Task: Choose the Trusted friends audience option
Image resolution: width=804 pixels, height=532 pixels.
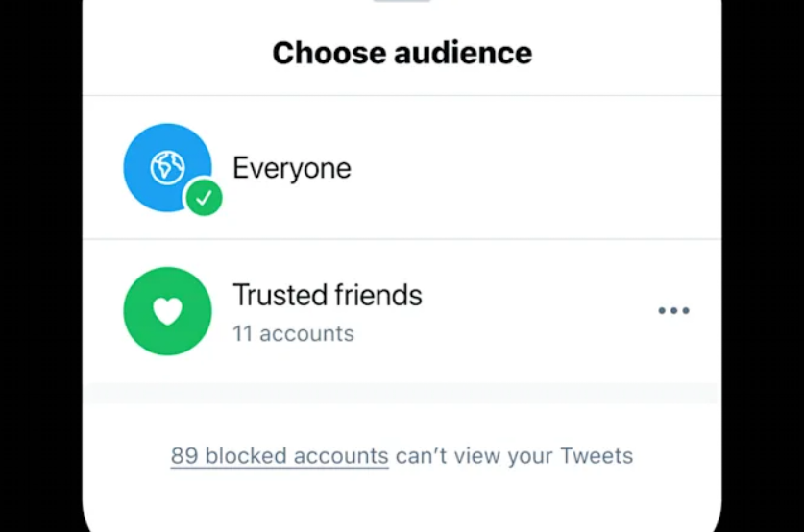Action: 402,310
